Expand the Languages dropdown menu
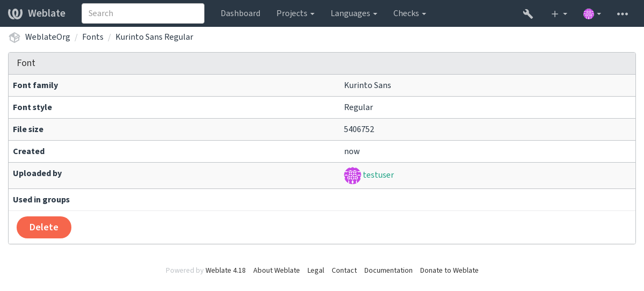 (354, 13)
